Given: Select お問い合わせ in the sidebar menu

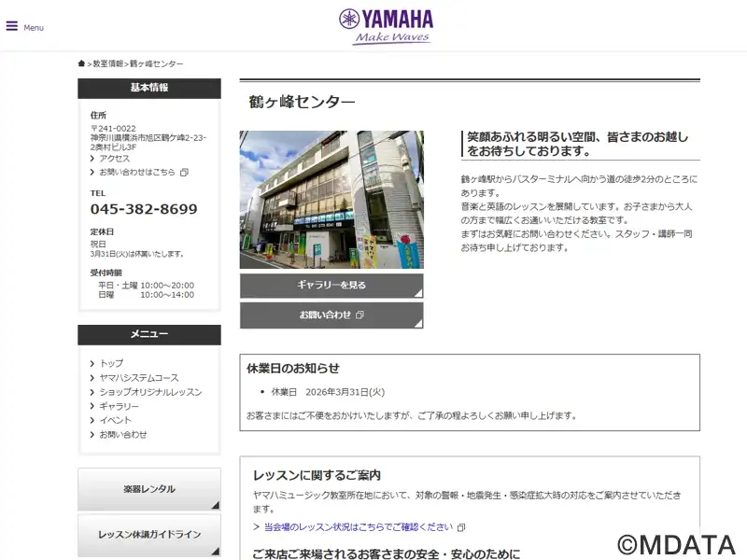Looking at the screenshot, I should [123, 435].
